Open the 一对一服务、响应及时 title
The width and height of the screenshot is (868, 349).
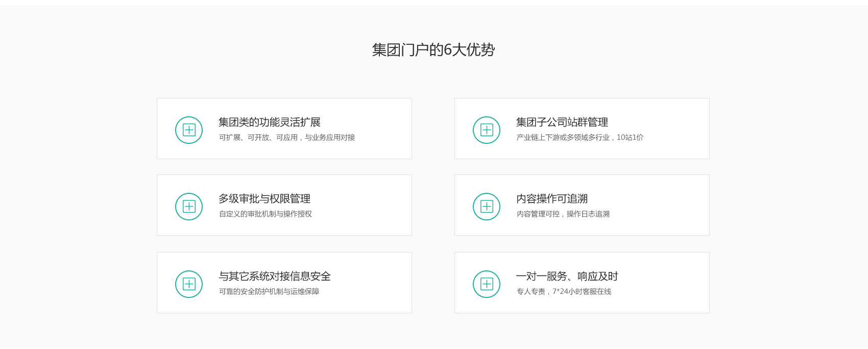(567, 277)
